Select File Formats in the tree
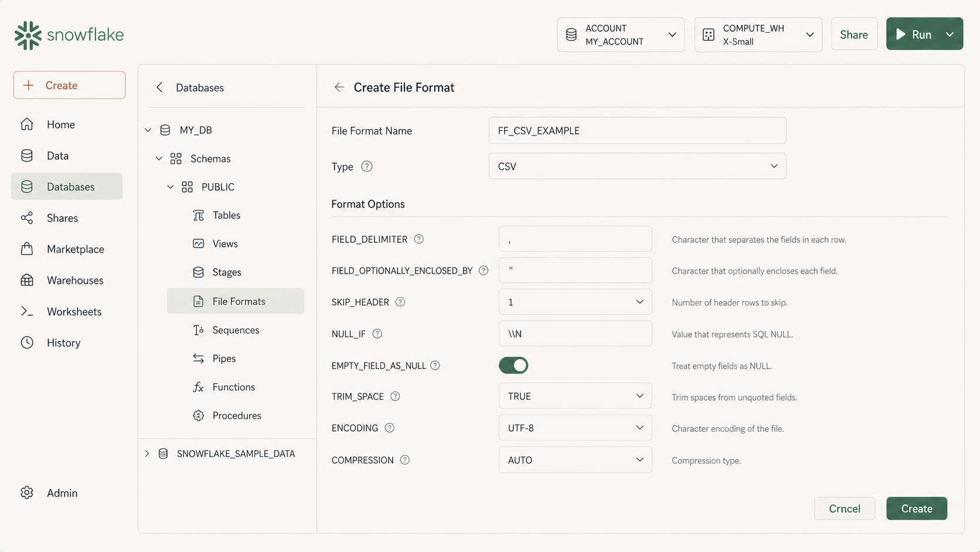The image size is (980, 552). click(x=236, y=301)
